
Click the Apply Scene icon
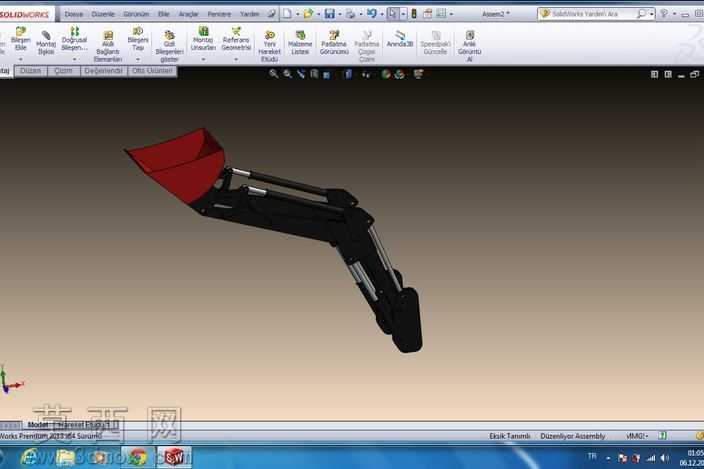pyautogui.click(x=400, y=74)
